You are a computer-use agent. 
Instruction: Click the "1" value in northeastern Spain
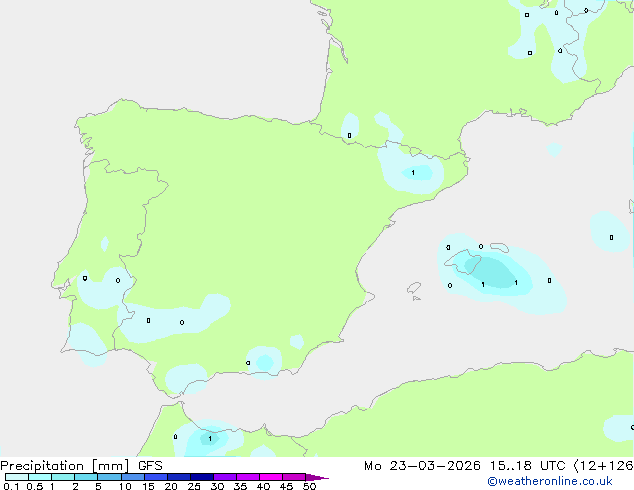pyautogui.click(x=413, y=173)
